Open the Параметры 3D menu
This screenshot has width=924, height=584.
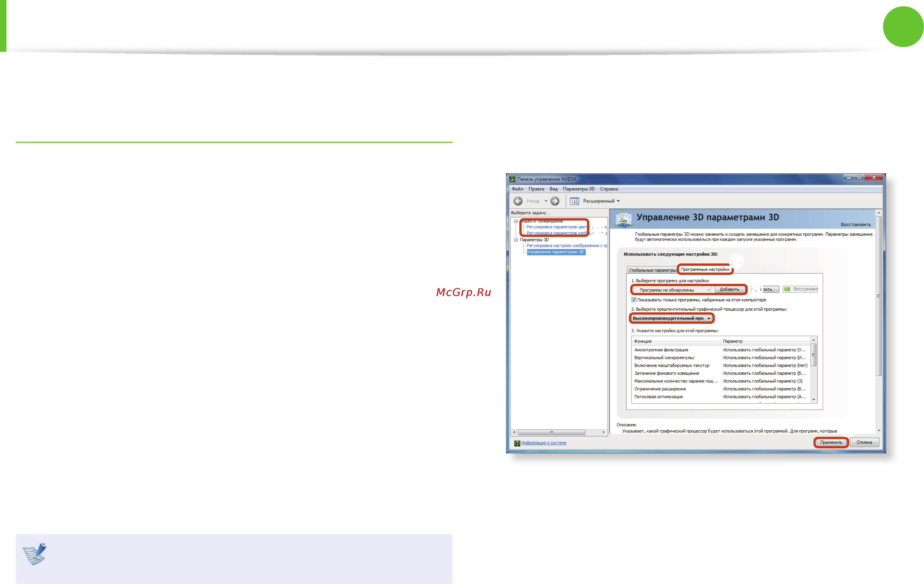pyautogui.click(x=579, y=189)
